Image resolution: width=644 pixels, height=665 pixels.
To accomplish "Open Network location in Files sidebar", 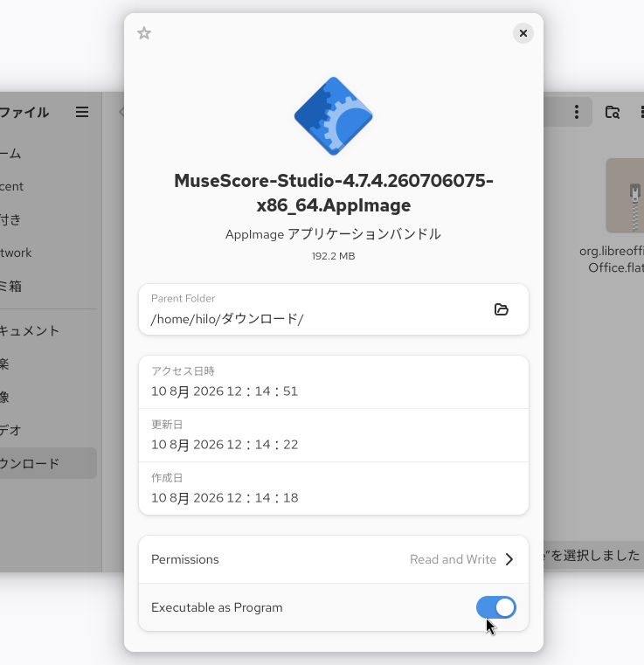I will pyautogui.click(x=47, y=253).
